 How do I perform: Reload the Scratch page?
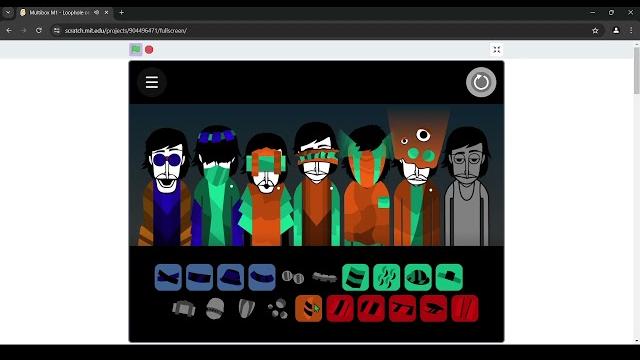[x=39, y=31]
